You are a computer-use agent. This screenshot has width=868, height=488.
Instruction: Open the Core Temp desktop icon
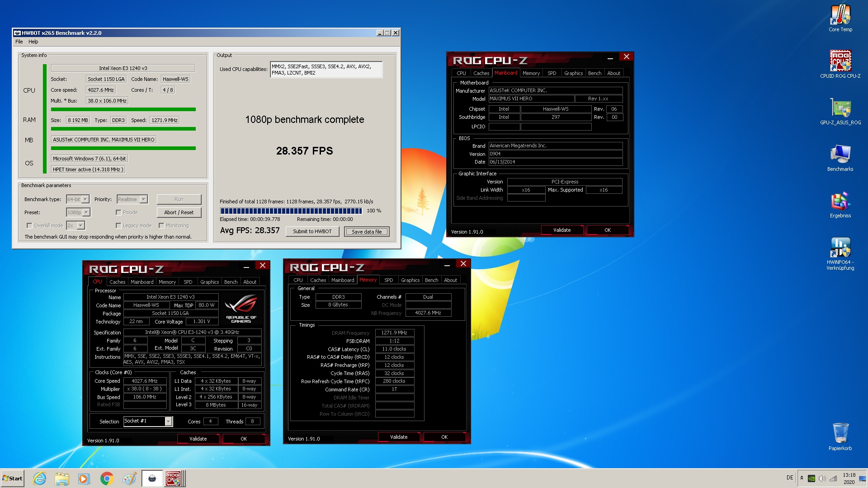click(x=840, y=18)
